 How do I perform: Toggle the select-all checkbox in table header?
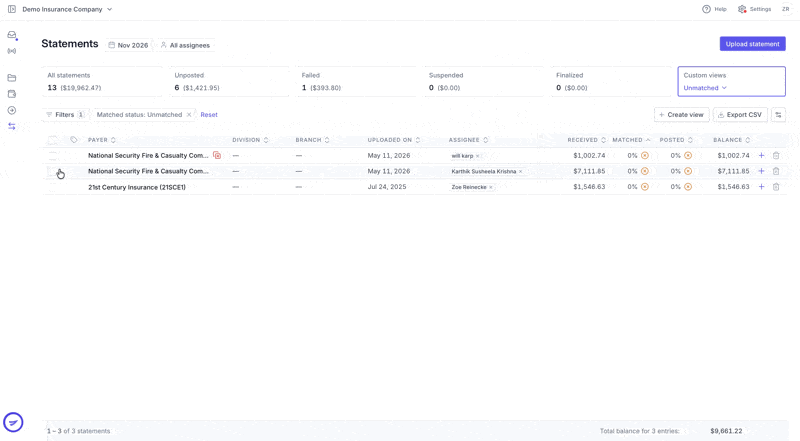click(53, 140)
